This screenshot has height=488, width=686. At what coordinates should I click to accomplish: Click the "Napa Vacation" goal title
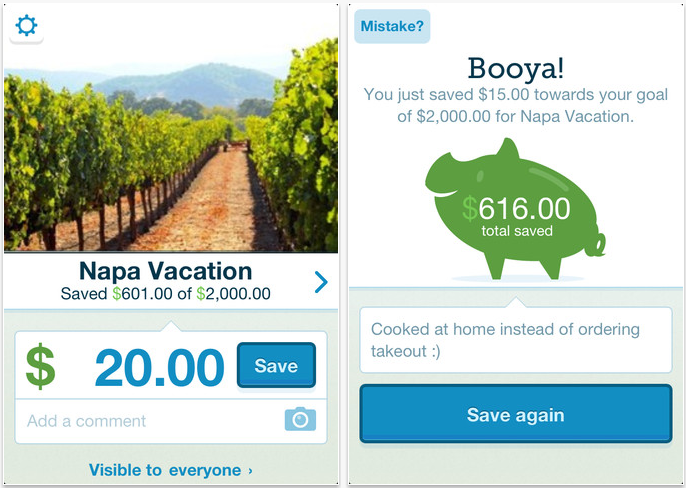tap(165, 271)
